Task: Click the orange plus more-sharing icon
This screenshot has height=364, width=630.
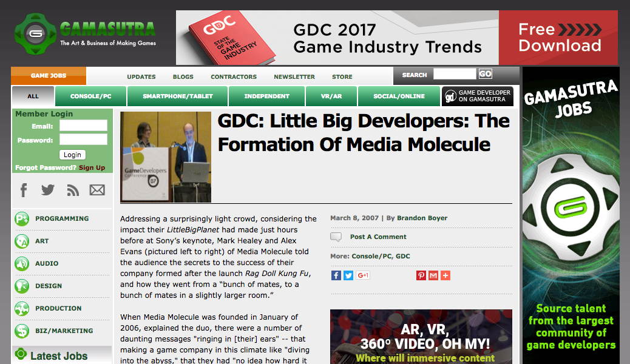Action: (x=445, y=275)
